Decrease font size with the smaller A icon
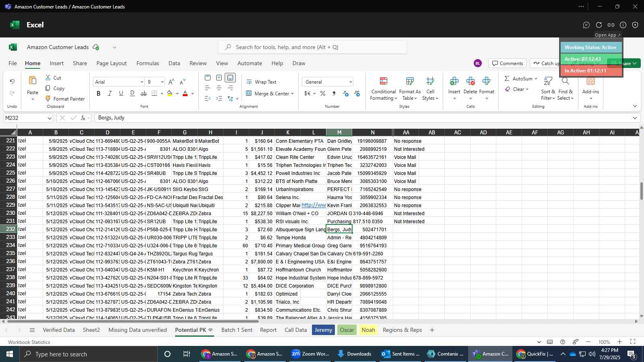This screenshot has height=362, width=644. [183, 82]
